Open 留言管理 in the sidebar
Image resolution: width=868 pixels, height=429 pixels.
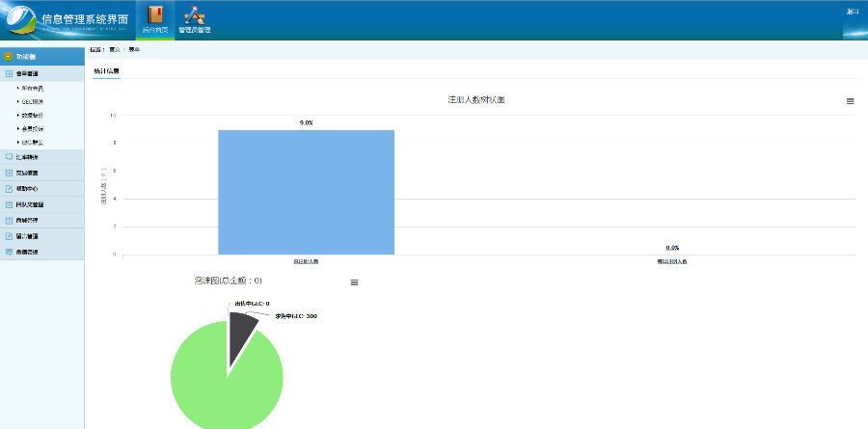coord(42,236)
